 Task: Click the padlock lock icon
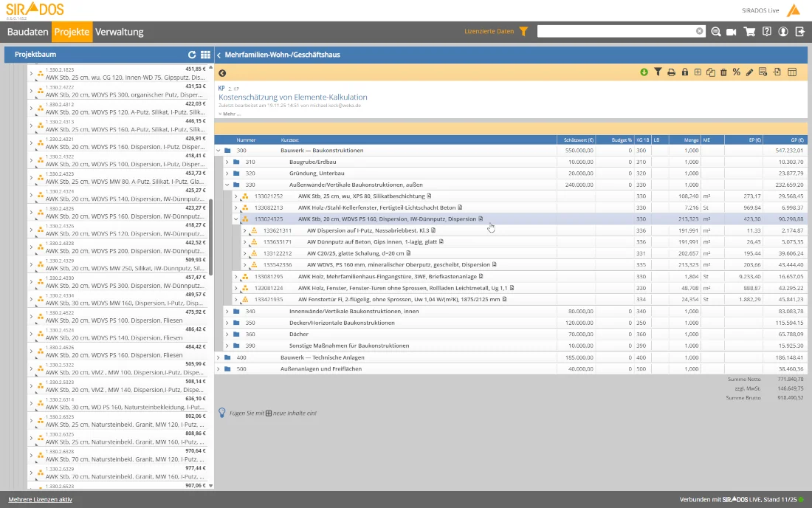[x=684, y=72]
